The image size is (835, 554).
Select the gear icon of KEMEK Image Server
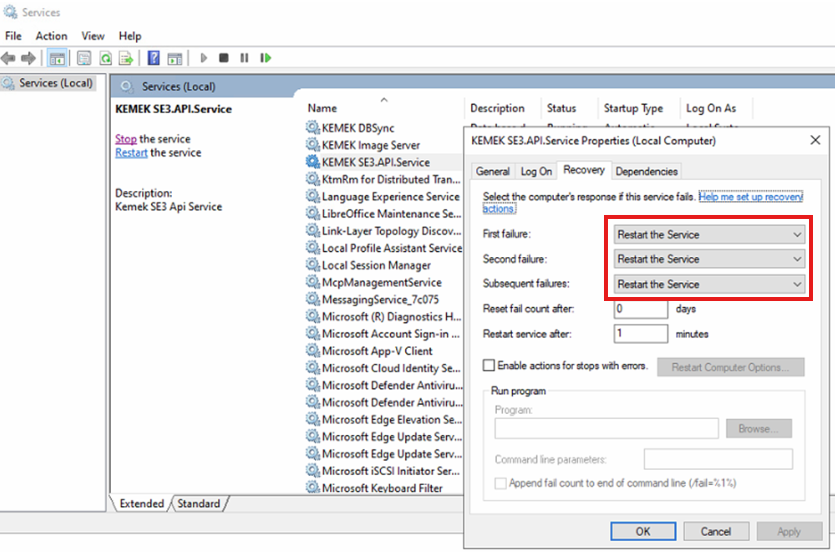coord(313,144)
